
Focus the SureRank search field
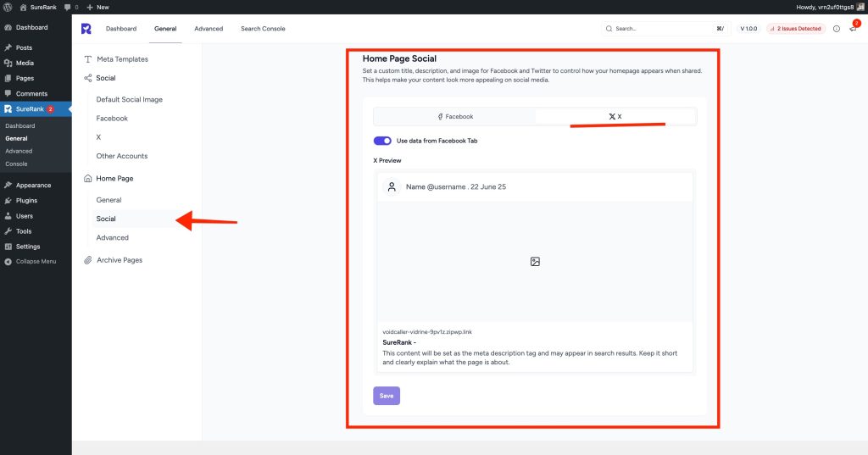coord(665,29)
